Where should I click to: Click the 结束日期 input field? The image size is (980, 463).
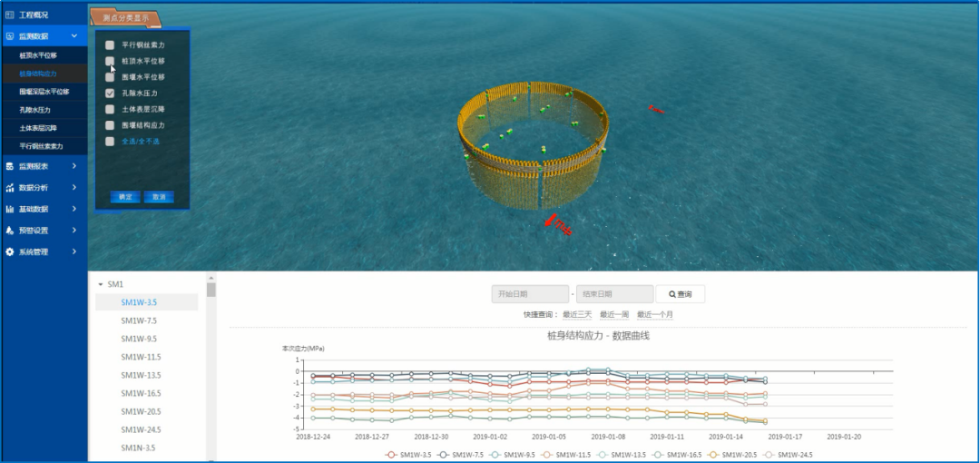(x=615, y=294)
